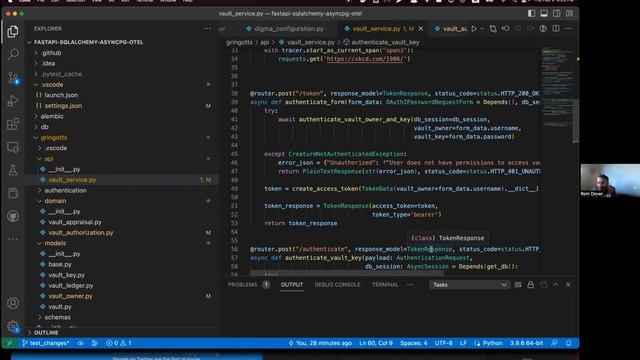Click the remote window indicator in the status bar
The height and width of the screenshot is (360, 640).
tap(9, 343)
